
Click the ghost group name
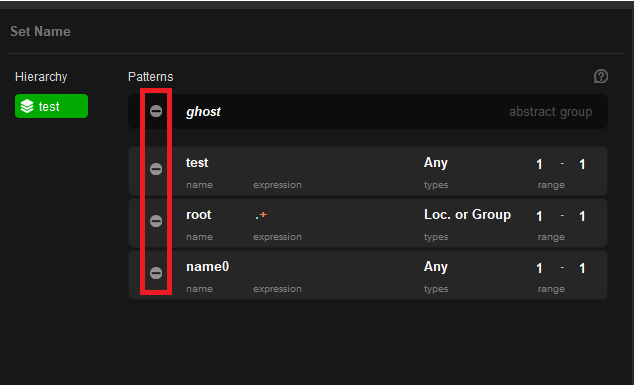(x=203, y=112)
